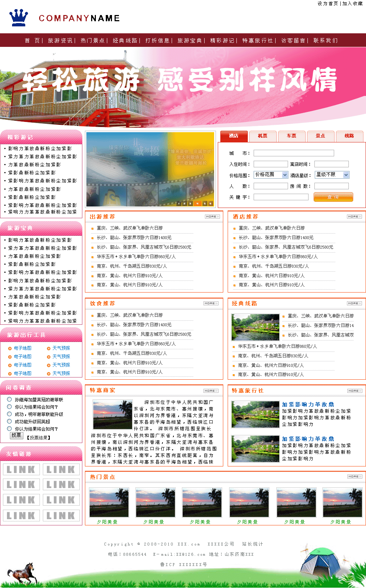Click MORE icon in 特惠旅行社 section
This screenshot has height=588, width=366.
[355, 391]
